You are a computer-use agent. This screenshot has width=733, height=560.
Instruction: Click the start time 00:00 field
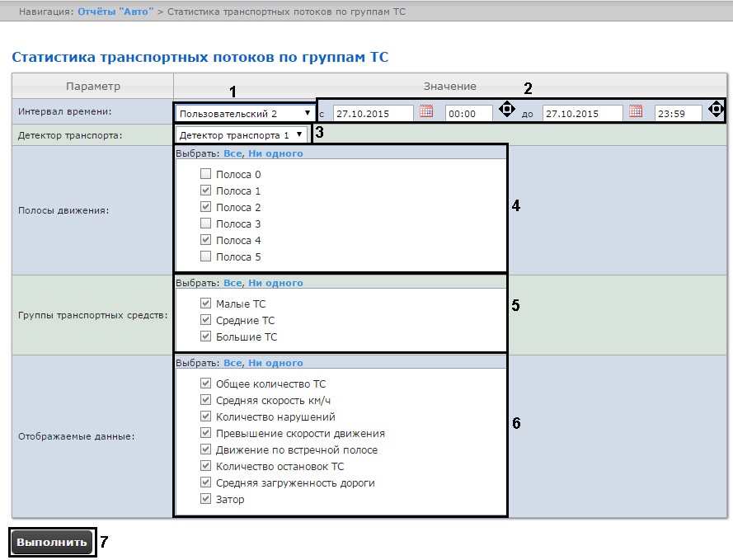coord(468,114)
